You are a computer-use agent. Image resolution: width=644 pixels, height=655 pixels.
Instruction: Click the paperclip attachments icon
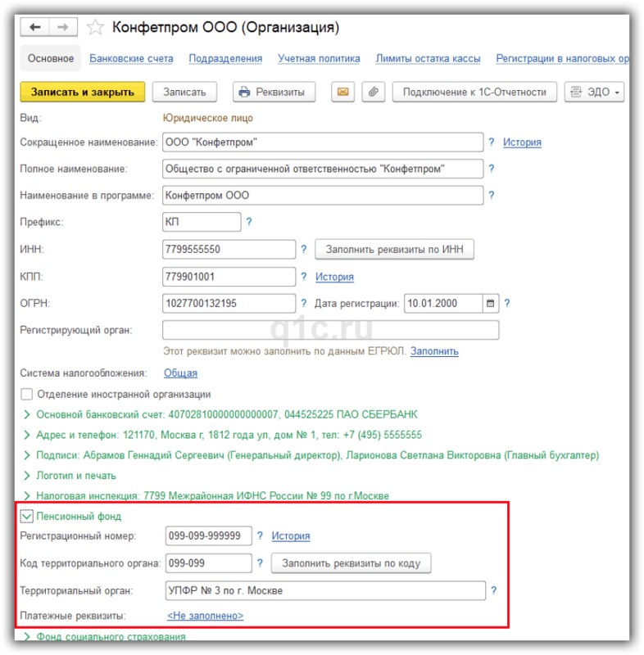(x=372, y=92)
